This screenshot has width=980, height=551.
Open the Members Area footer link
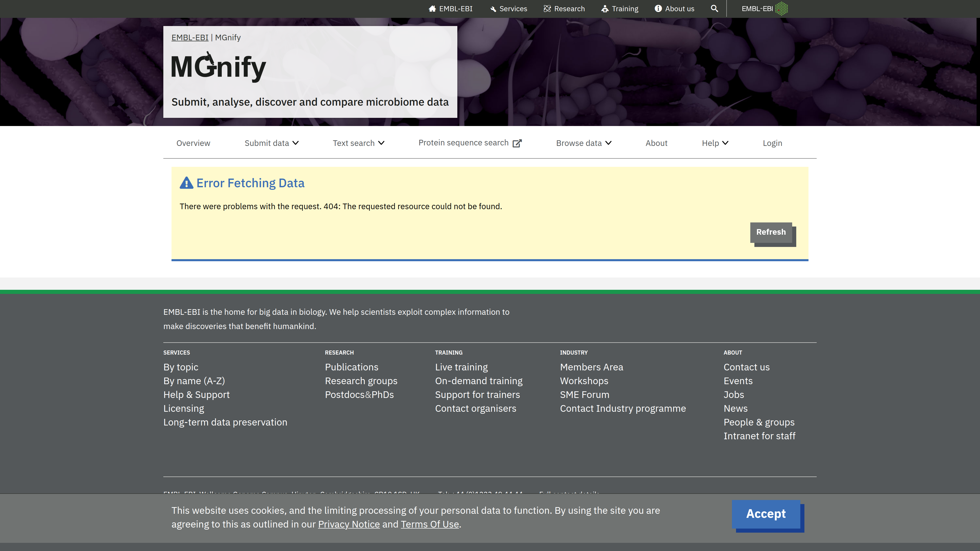592,367
